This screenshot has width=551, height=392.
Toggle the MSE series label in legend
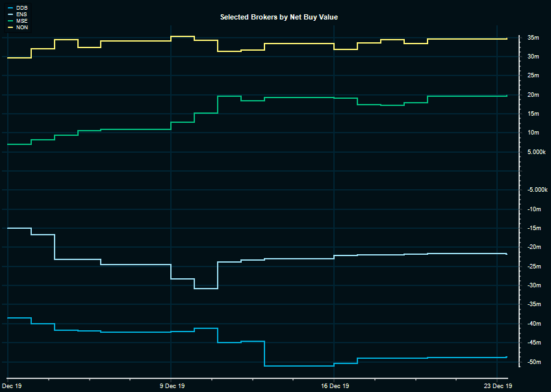pos(21,21)
